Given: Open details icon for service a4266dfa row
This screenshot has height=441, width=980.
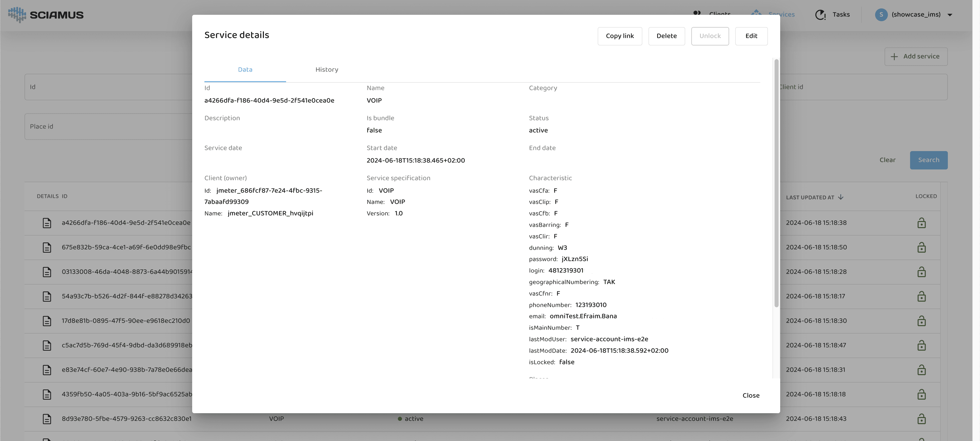Looking at the screenshot, I should click(x=47, y=223).
